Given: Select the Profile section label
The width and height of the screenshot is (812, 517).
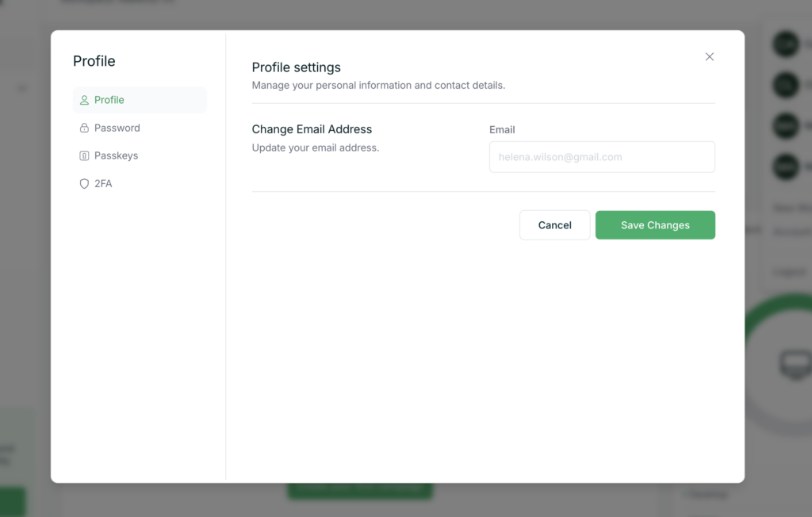Looking at the screenshot, I should point(109,100).
